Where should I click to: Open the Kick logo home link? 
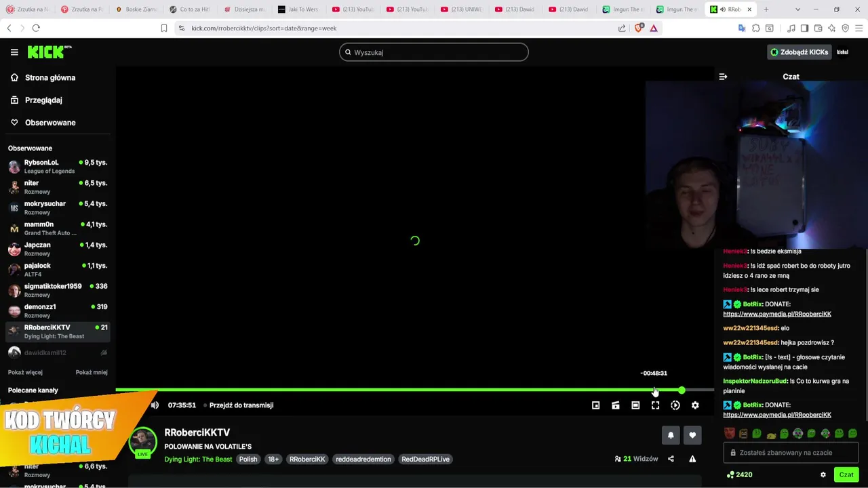point(50,52)
